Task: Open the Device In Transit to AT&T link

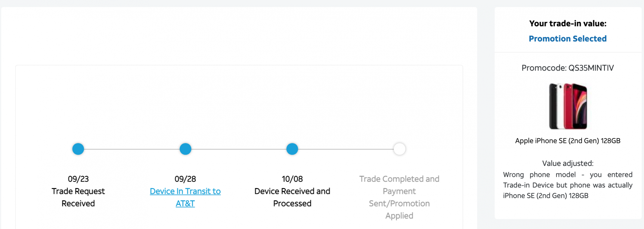Action: click(185, 197)
